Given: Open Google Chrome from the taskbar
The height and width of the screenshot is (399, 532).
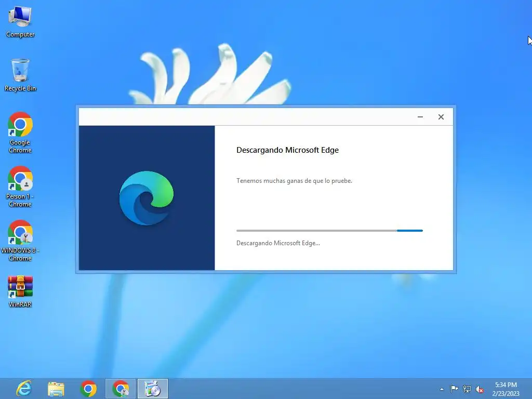Looking at the screenshot, I should tap(88, 389).
